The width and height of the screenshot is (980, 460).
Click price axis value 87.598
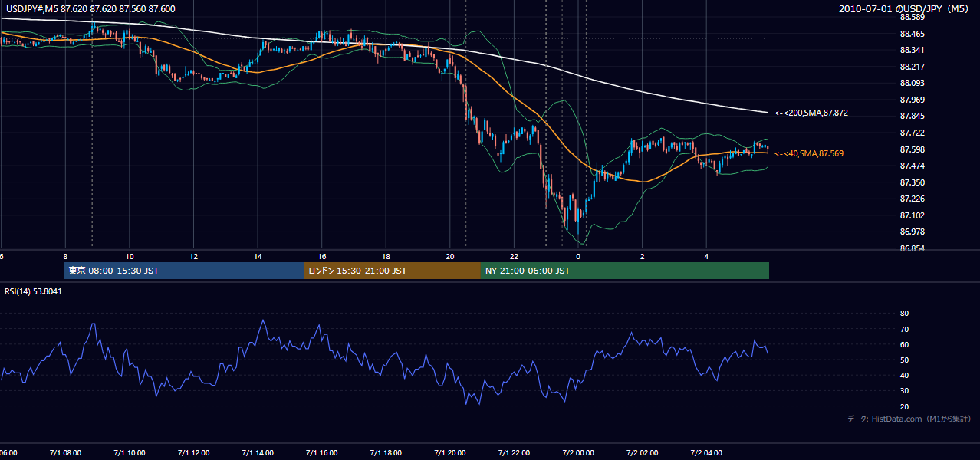911,149
